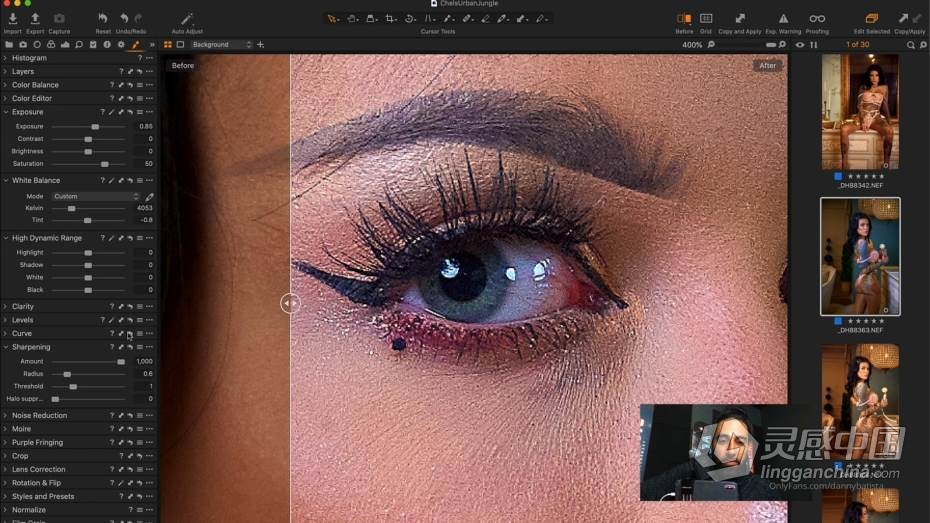Select the Crop cursor tool
This screenshot has width=930, height=523.
[x=390, y=19]
